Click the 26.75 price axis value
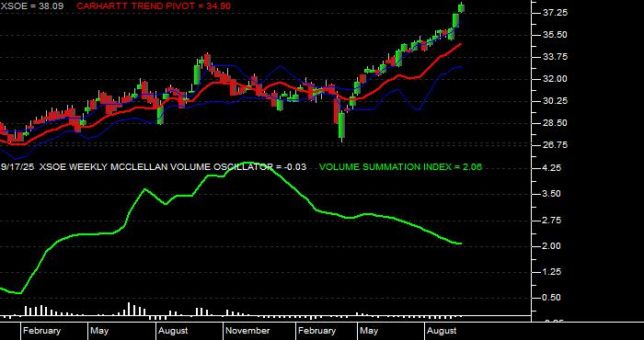The height and width of the screenshot is (340, 644). [x=556, y=145]
